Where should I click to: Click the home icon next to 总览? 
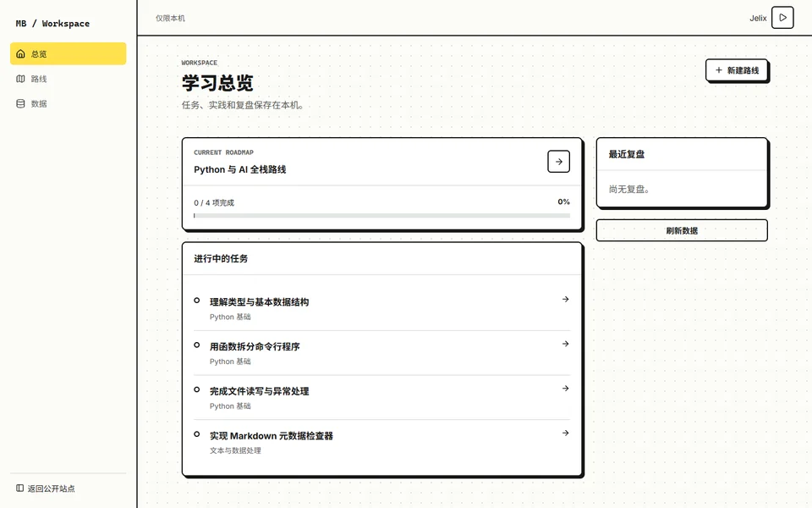[x=20, y=54]
